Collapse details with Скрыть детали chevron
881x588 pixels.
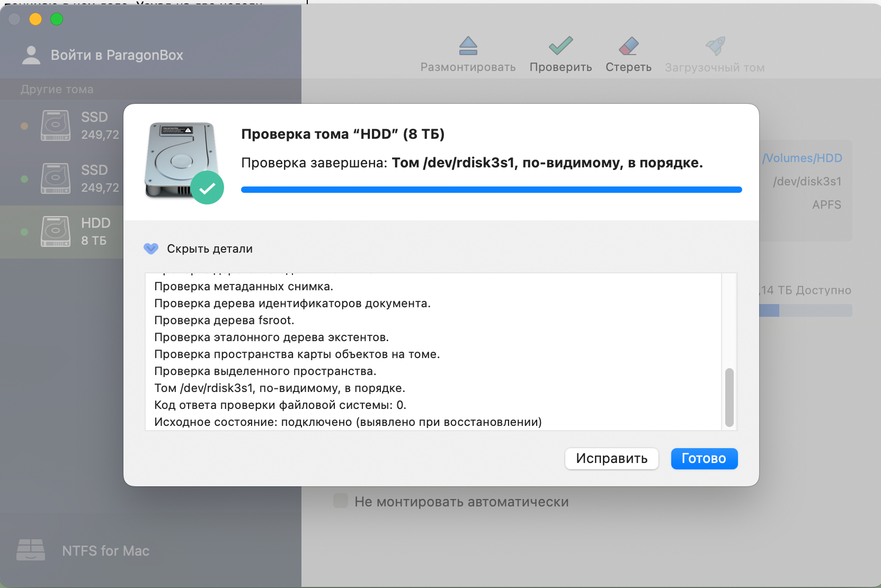tap(151, 248)
